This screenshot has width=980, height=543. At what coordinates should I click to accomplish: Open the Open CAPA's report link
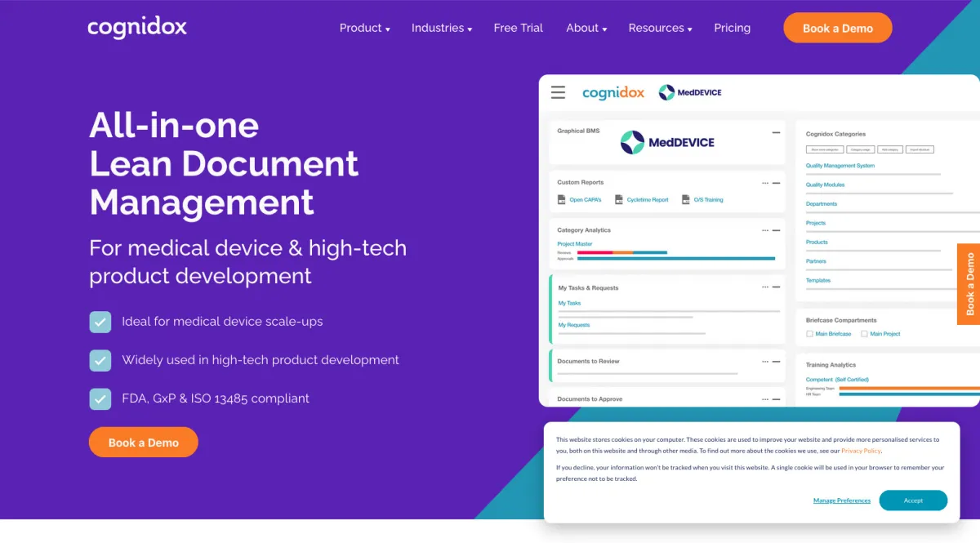click(x=585, y=199)
